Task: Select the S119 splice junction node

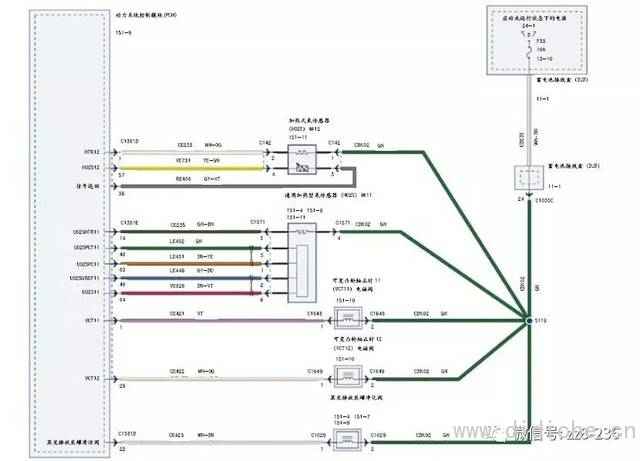Action: (x=527, y=320)
